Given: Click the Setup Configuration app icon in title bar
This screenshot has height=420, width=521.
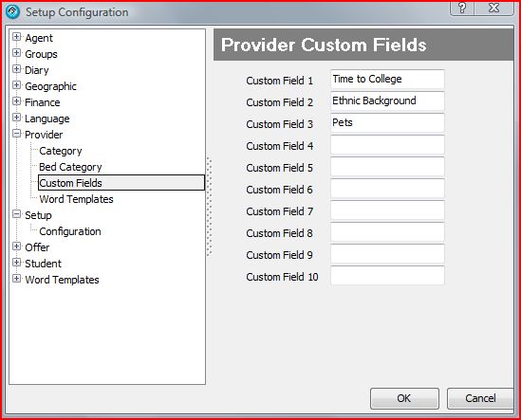Looking at the screenshot, I should tap(13, 12).
